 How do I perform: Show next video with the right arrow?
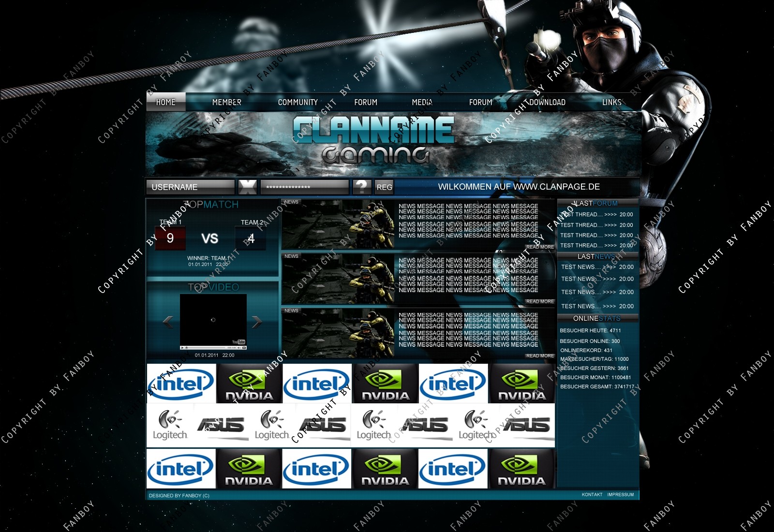pyautogui.click(x=257, y=322)
